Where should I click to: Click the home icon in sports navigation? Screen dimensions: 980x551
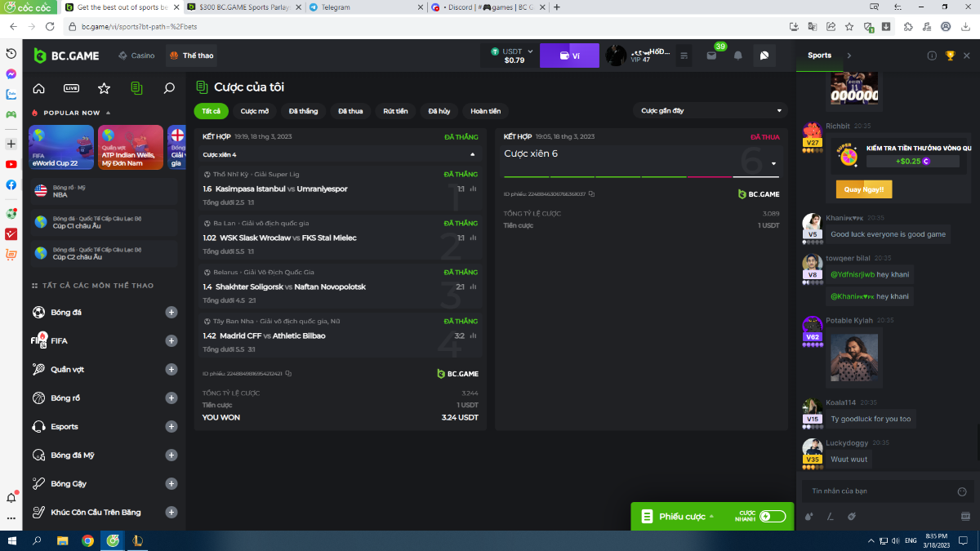38,88
